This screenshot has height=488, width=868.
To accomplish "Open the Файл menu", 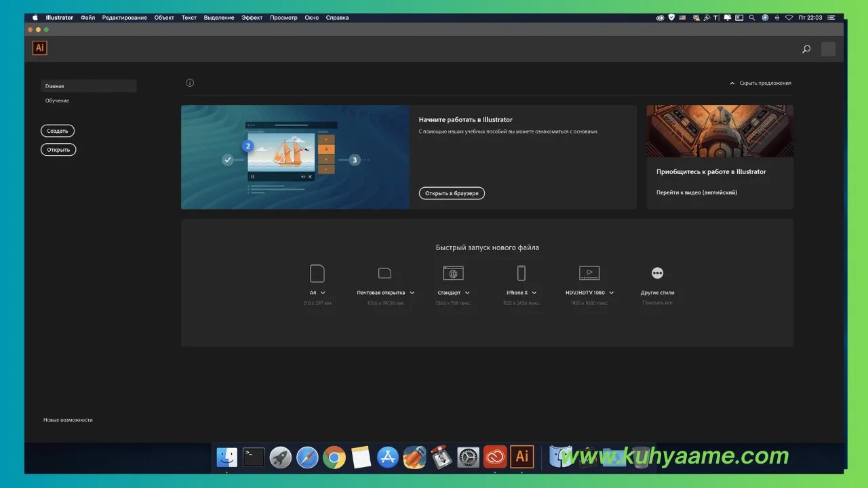I will (88, 18).
